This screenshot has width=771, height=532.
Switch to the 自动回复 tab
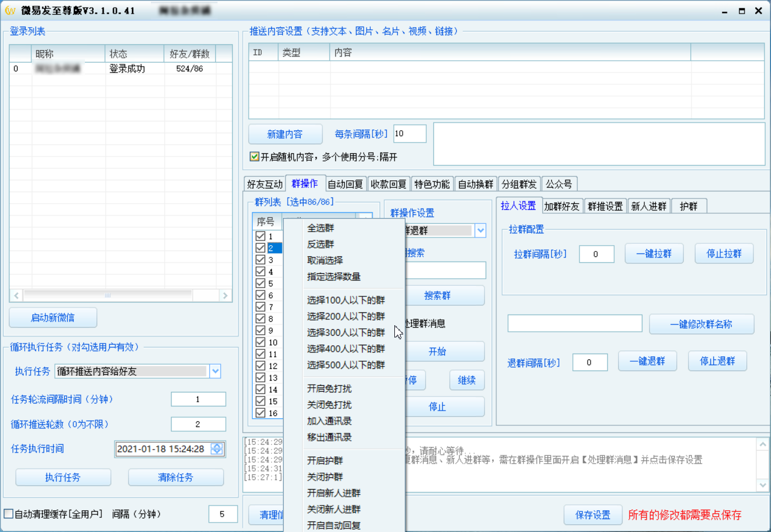[345, 184]
